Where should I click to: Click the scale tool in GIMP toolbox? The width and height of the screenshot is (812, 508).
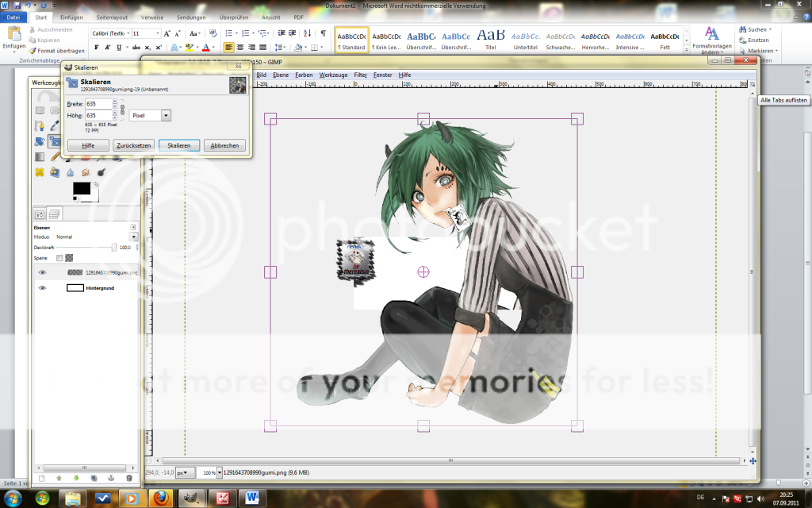pyautogui.click(x=55, y=141)
